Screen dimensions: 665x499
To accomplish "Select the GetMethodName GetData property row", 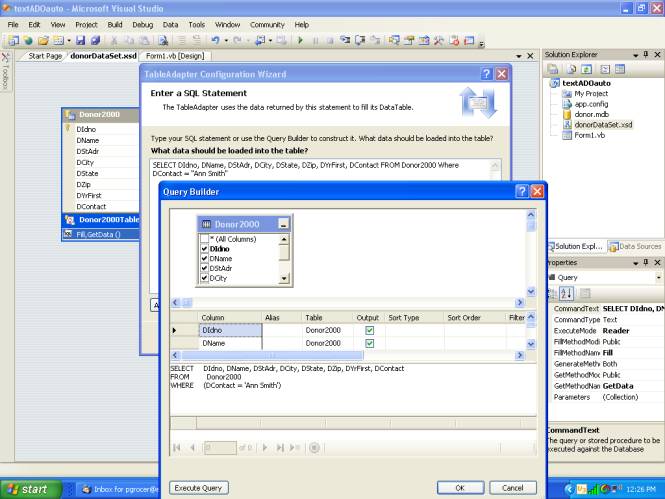I will pyautogui.click(x=606, y=386).
